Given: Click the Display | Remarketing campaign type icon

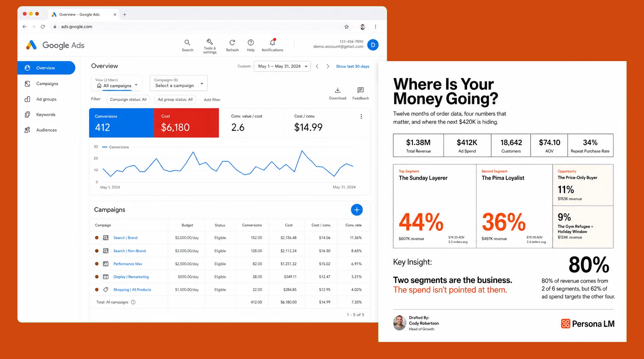Looking at the screenshot, I should [x=106, y=277].
